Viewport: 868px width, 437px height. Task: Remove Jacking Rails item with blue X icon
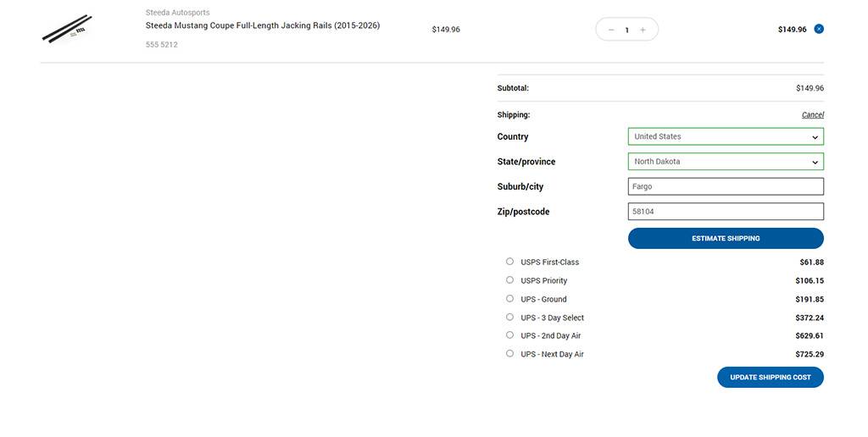pos(819,29)
